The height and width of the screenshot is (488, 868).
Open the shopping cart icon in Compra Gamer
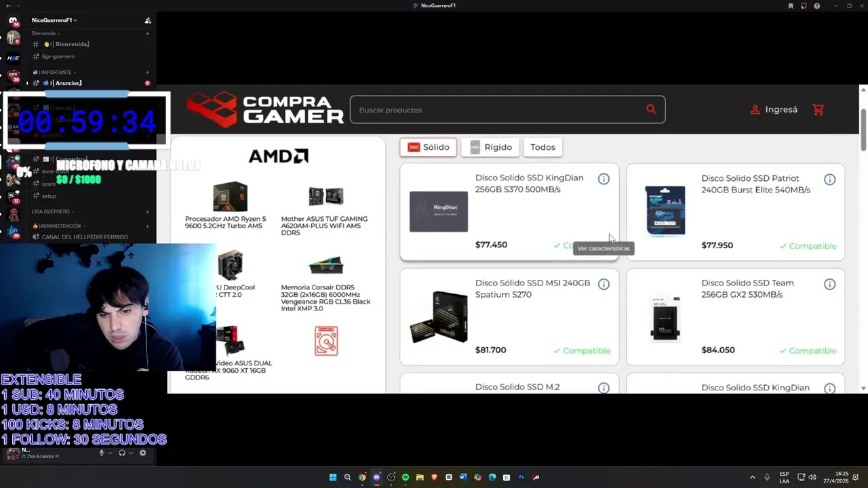click(818, 110)
